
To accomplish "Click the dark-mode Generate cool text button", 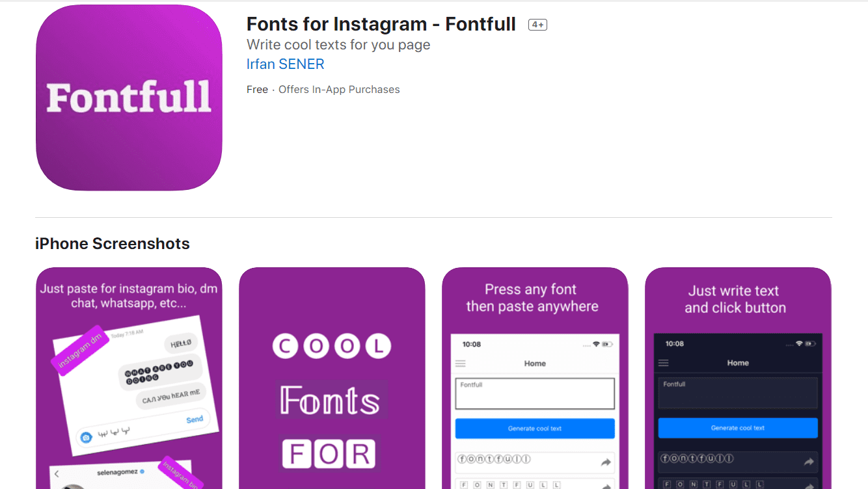I will tap(738, 428).
